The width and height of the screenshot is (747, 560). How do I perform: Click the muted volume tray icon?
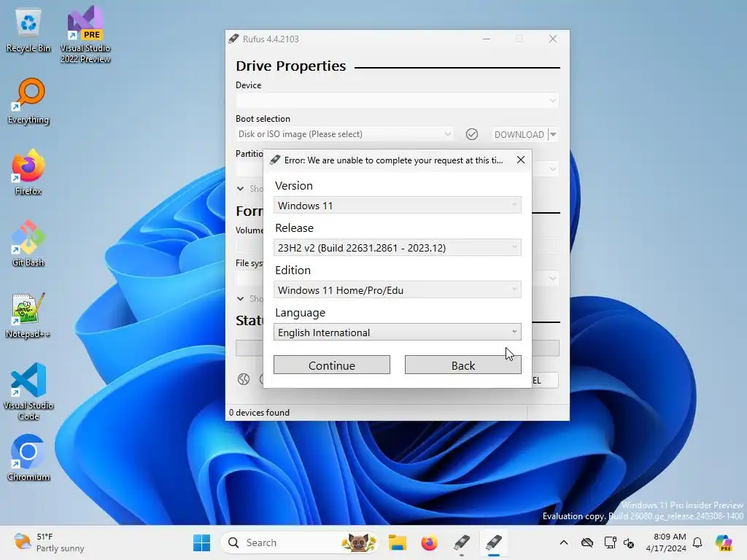629,542
